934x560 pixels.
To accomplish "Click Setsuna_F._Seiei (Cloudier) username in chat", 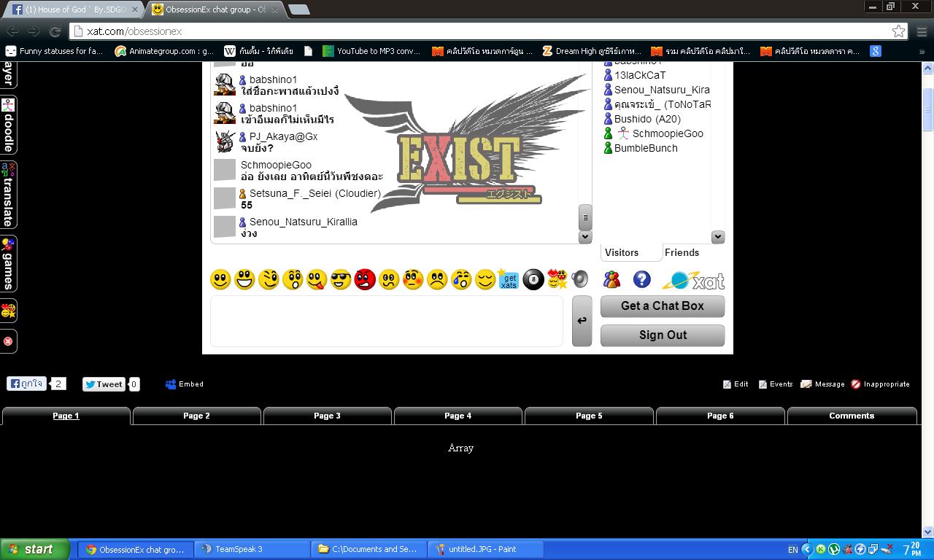I will (315, 193).
